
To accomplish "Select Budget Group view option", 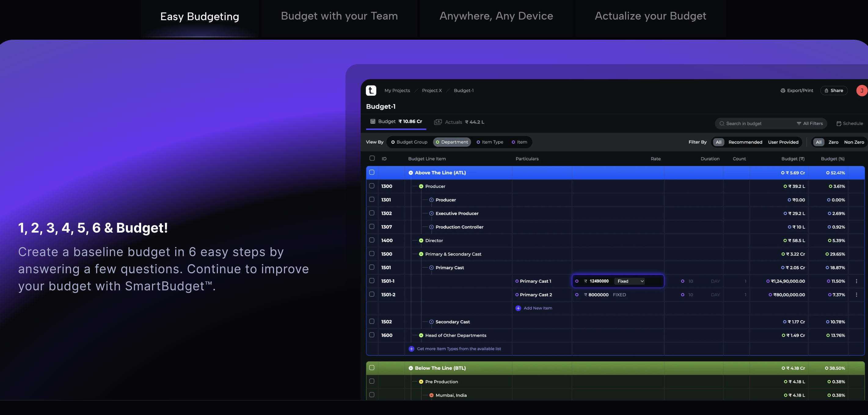I will (x=409, y=142).
